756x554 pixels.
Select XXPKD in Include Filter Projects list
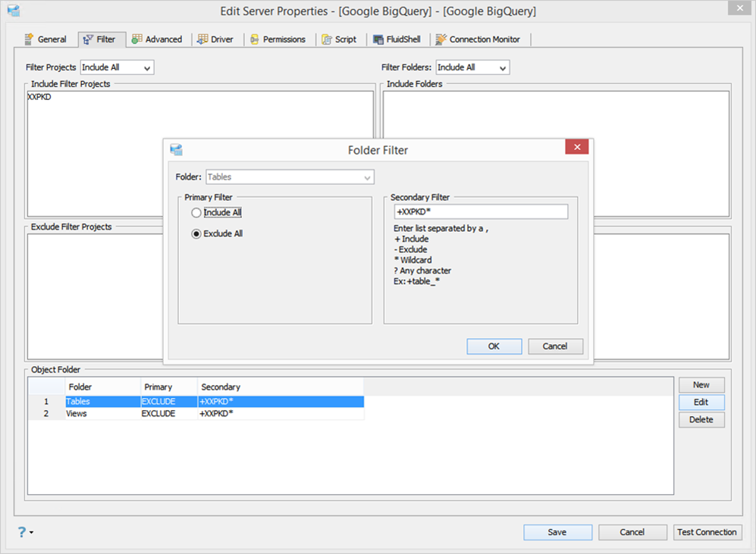coord(39,97)
